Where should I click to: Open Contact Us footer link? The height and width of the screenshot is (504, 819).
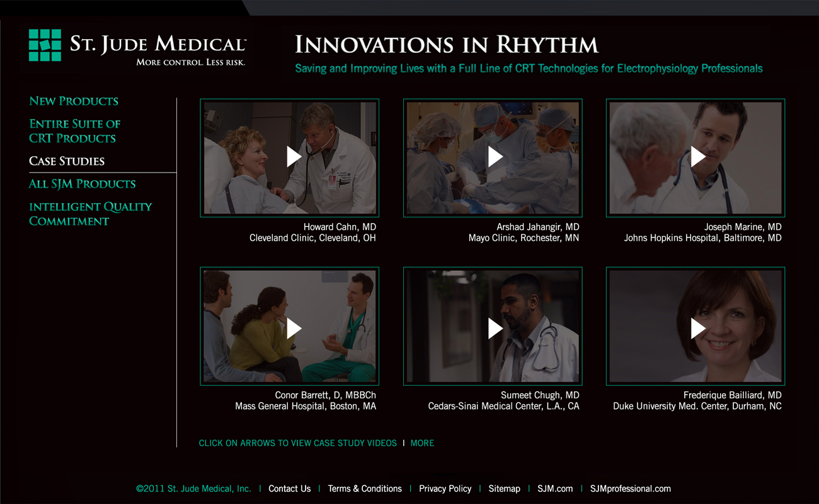[289, 488]
